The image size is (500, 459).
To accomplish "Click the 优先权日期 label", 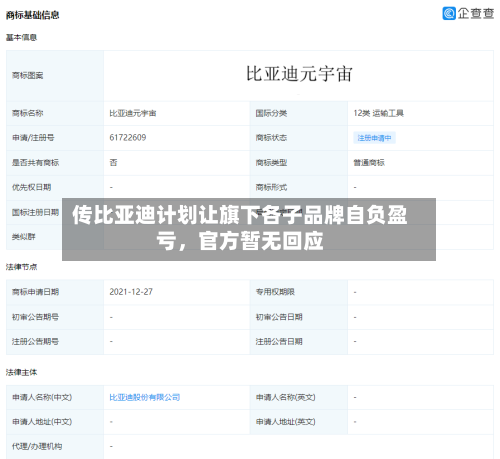I will pyautogui.click(x=32, y=187).
